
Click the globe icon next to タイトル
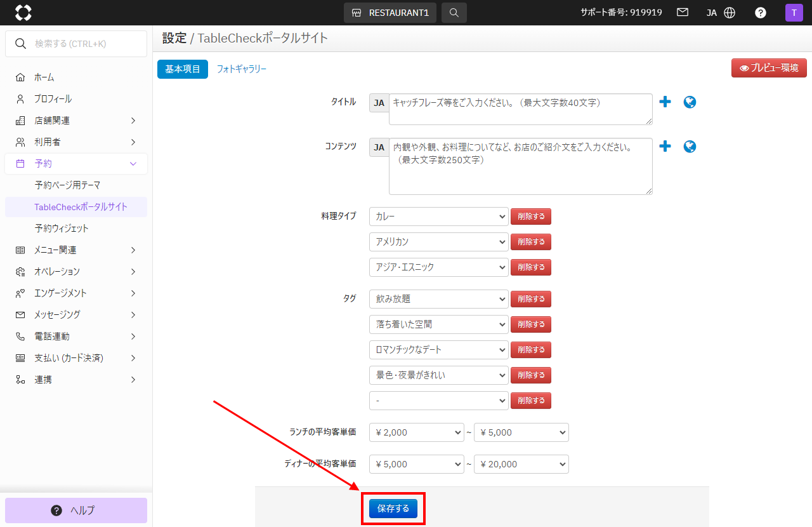coord(690,102)
